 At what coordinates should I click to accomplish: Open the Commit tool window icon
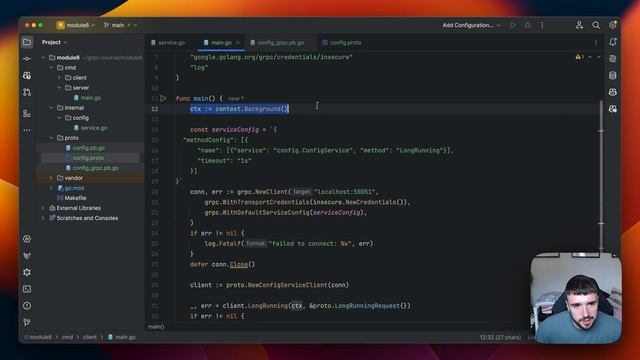pyautogui.click(x=27, y=59)
